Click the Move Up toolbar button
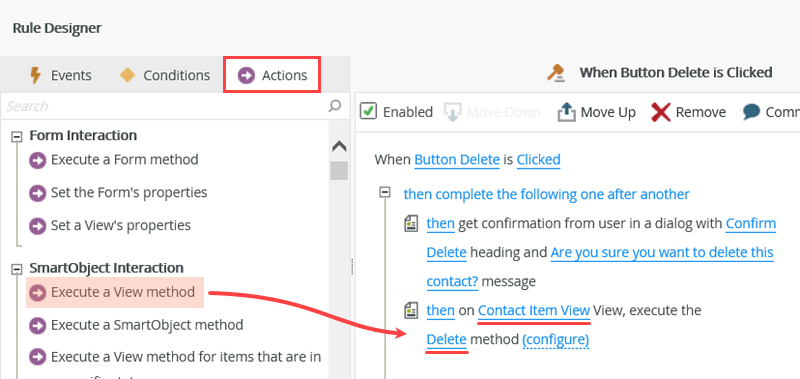Image resolution: width=800 pixels, height=379 pixels. 596,112
